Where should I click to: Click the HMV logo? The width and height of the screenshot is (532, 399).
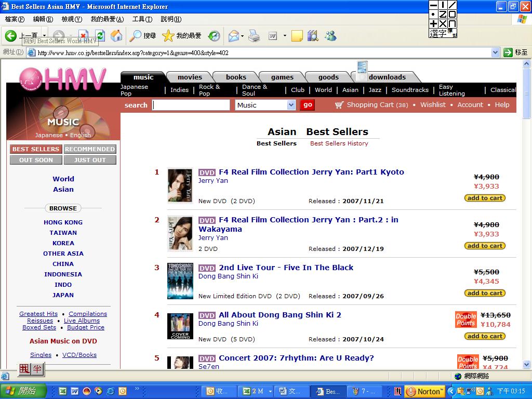[x=63, y=79]
